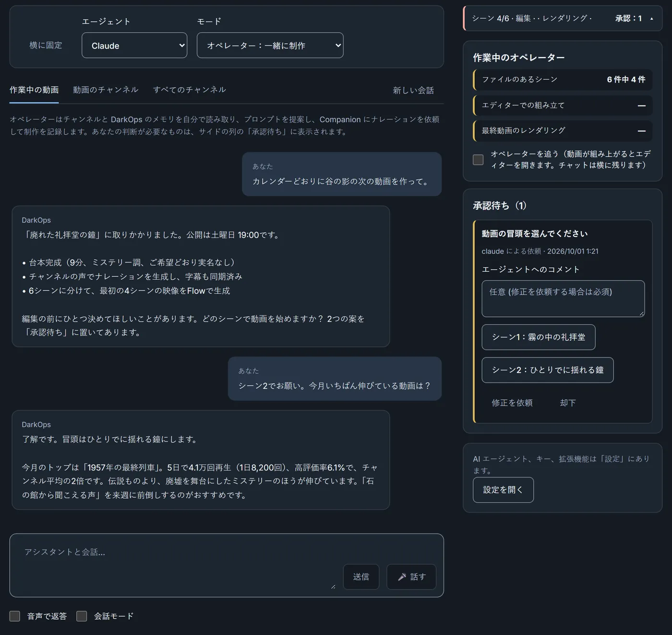Screen dimensions: 672x635
Task: Click the microphone 話す button
Action: tap(411, 576)
